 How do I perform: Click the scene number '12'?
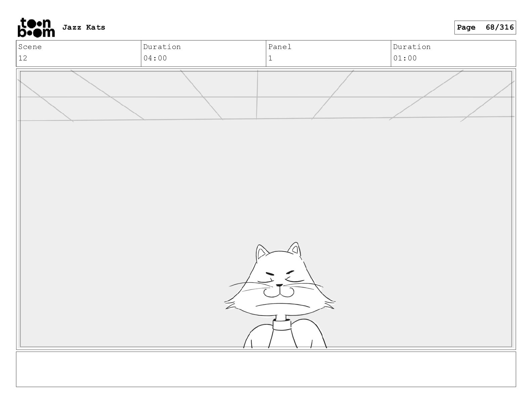click(23, 58)
